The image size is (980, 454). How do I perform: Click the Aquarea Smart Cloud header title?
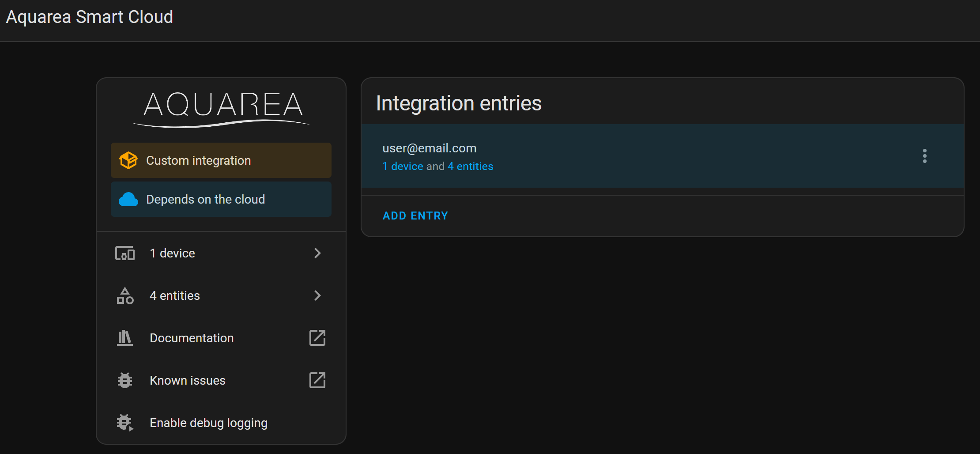click(x=89, y=17)
